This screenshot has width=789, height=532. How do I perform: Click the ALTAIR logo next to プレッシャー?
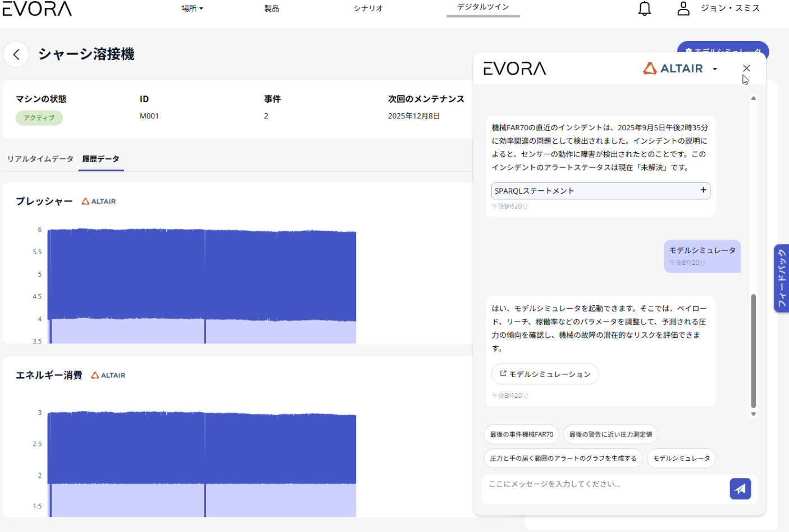tap(99, 201)
